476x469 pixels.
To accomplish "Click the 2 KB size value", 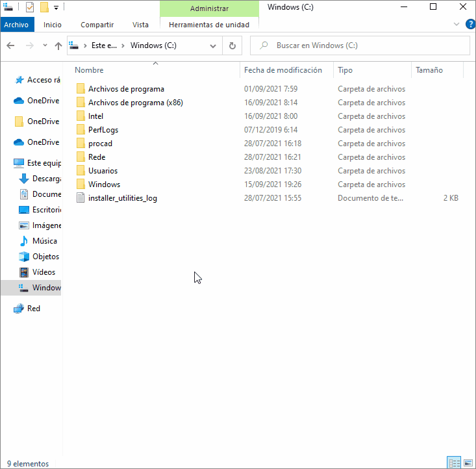I will coord(451,198).
